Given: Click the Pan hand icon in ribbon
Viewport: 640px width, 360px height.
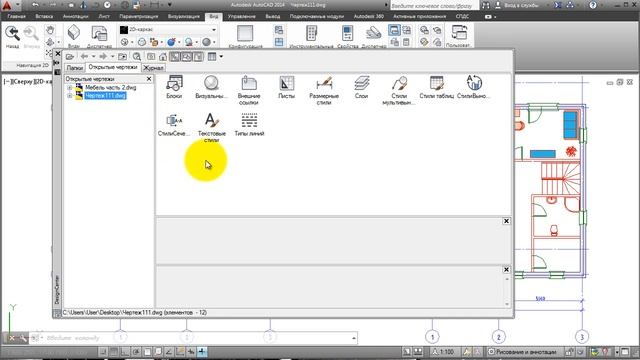Looking at the screenshot, I should 50,30.
